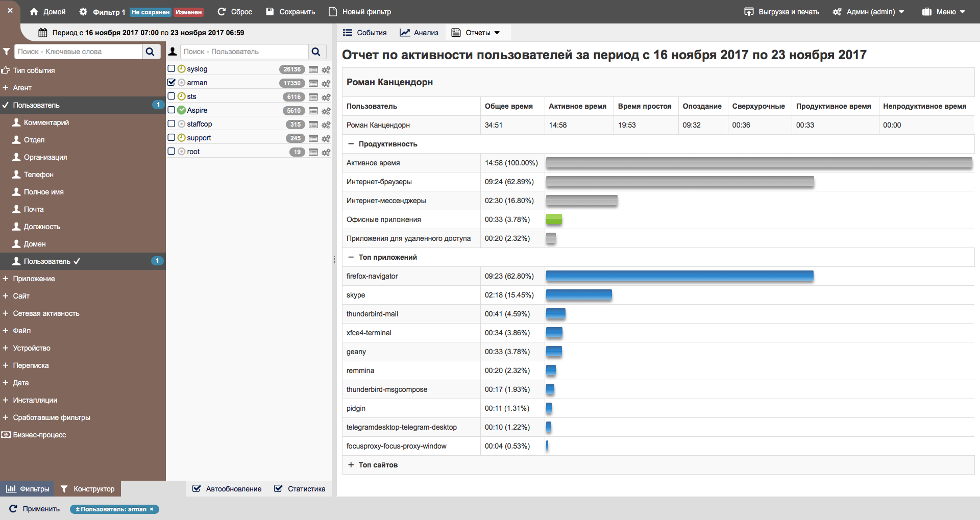Viewport: 980px width, 520px height.
Task: Click the list icon in root row
Action: click(x=313, y=152)
